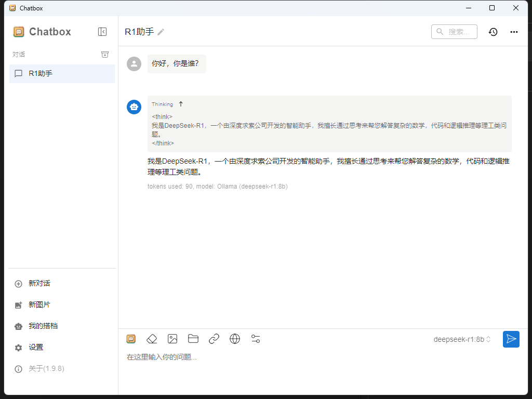Viewport: 532px width, 399px height.
Task: Attach a link with the chain icon
Action: pyautogui.click(x=214, y=339)
